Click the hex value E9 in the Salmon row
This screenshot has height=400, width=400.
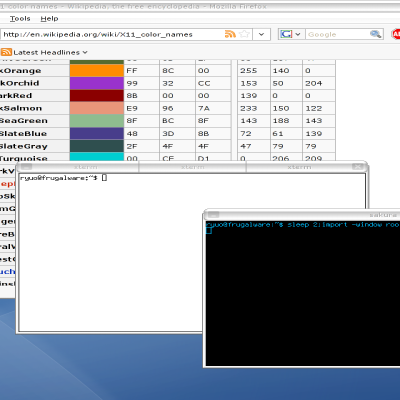coord(132,108)
